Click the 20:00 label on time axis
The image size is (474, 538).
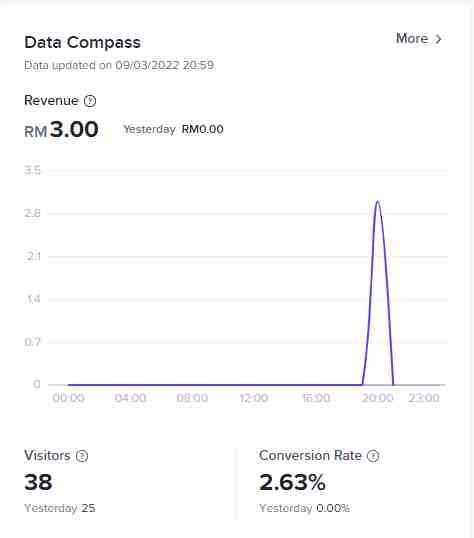click(378, 398)
